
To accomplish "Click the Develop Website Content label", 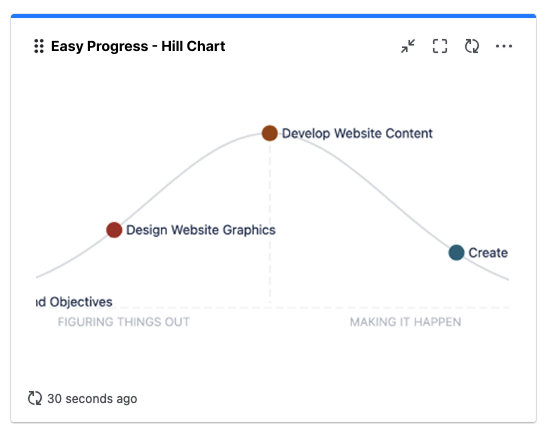I will pyautogui.click(x=357, y=133).
